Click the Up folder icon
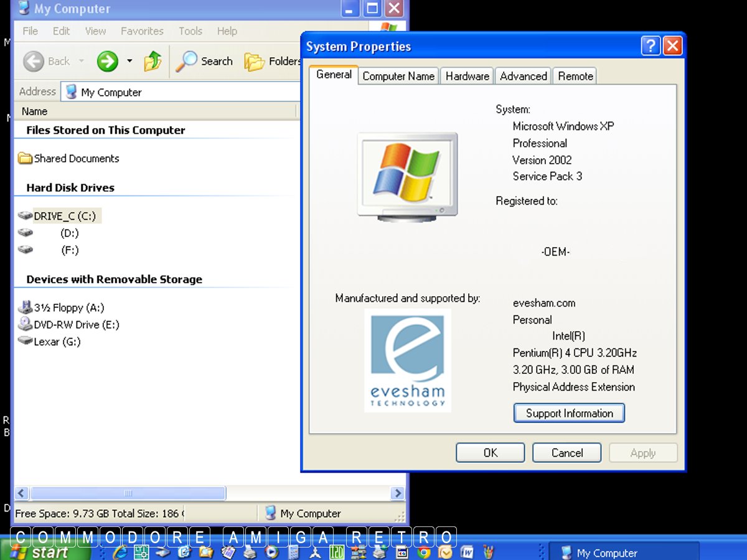The image size is (747, 560). (153, 61)
